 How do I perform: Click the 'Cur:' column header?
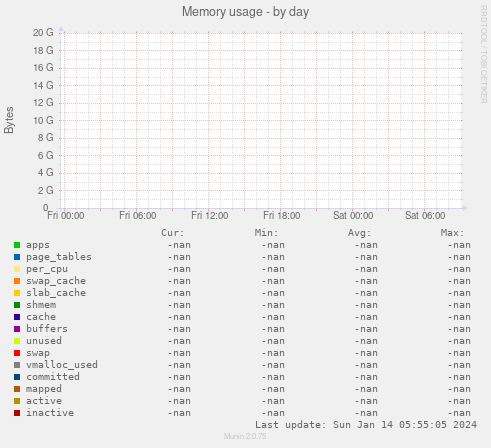pyautogui.click(x=172, y=233)
